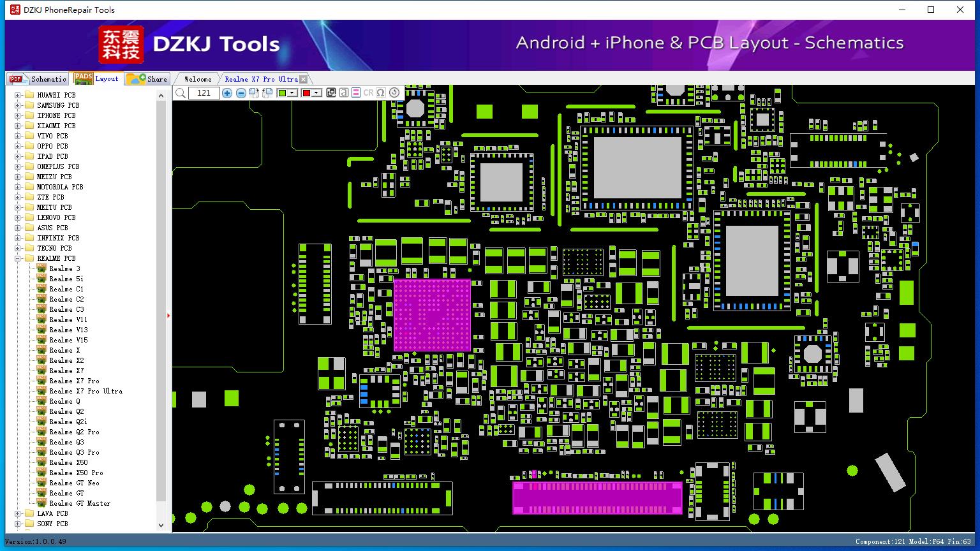Toggle the CR component label button
Screen dimensions: 980x551
point(368,93)
